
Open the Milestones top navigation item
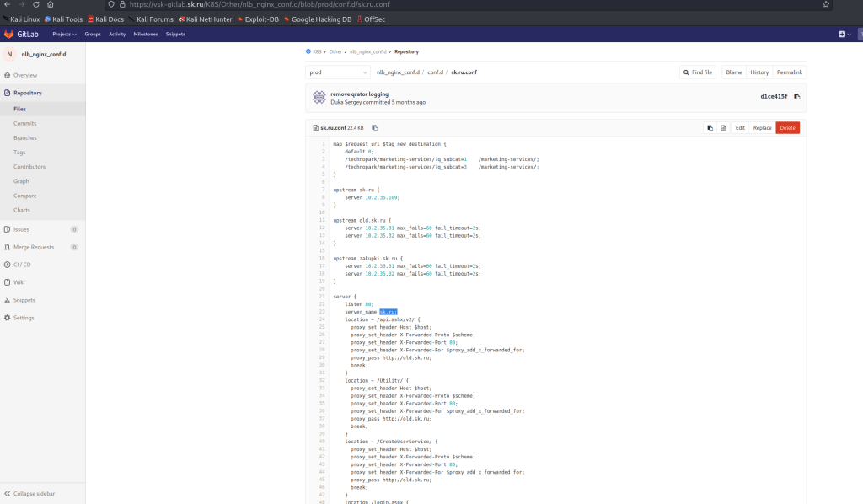point(146,34)
